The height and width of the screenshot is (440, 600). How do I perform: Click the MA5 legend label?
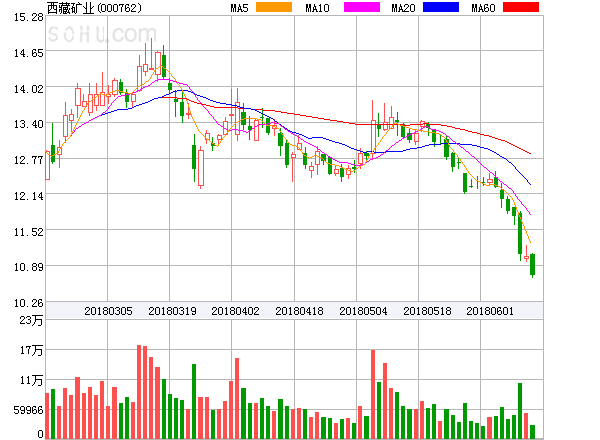coord(240,8)
